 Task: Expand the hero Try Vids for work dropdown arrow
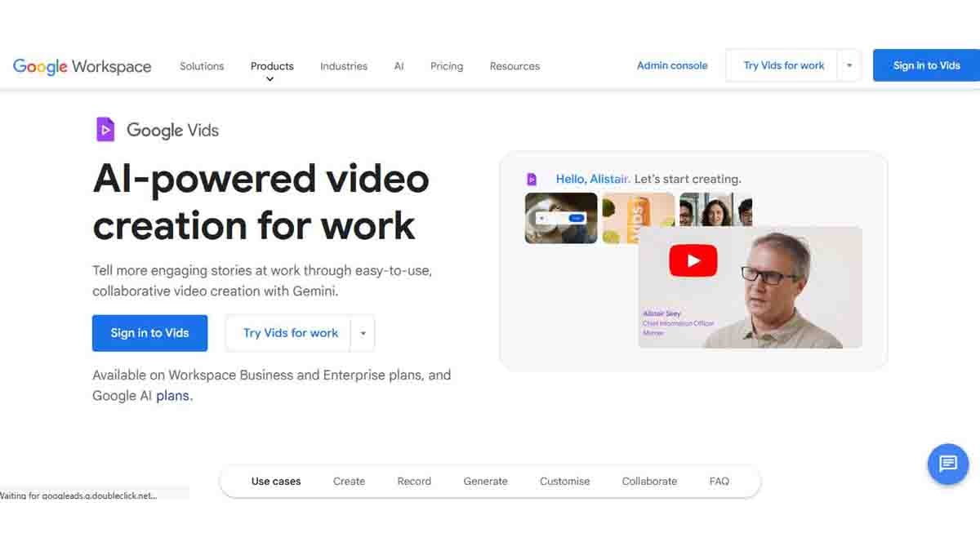pyautogui.click(x=363, y=333)
